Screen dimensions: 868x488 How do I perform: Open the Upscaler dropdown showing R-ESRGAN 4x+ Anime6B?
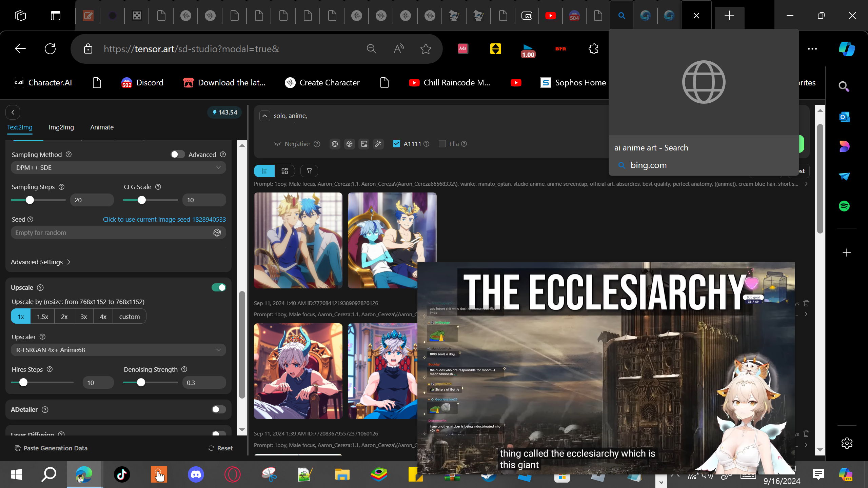[x=118, y=350]
